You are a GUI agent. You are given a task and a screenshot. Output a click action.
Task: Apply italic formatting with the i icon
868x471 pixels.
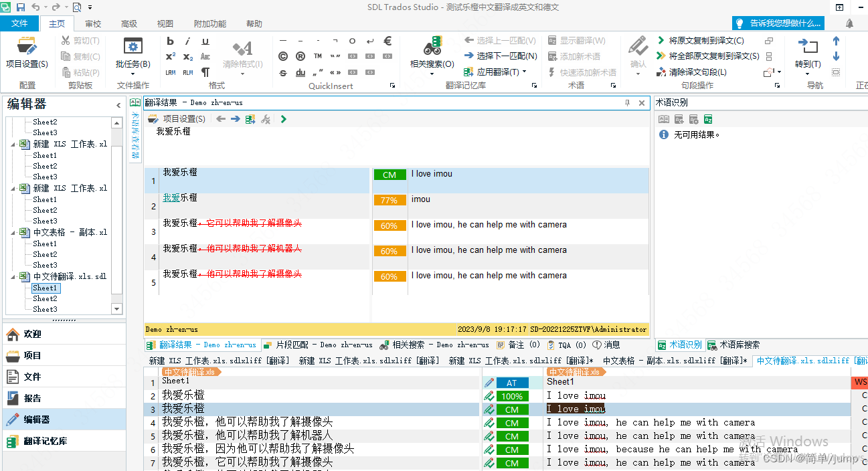tap(187, 41)
